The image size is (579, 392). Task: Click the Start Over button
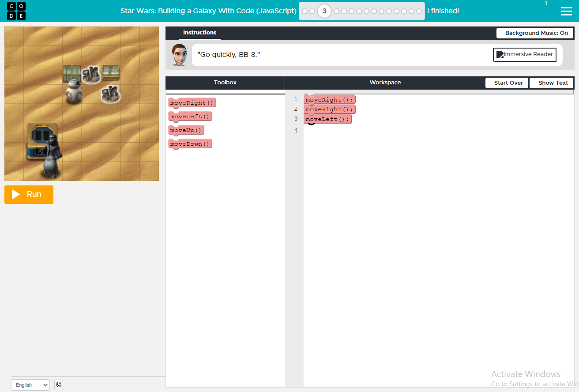[507, 83]
